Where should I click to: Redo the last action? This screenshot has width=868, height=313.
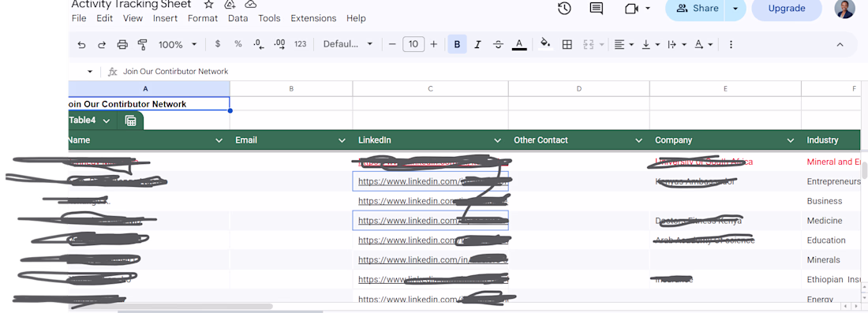[x=102, y=45]
